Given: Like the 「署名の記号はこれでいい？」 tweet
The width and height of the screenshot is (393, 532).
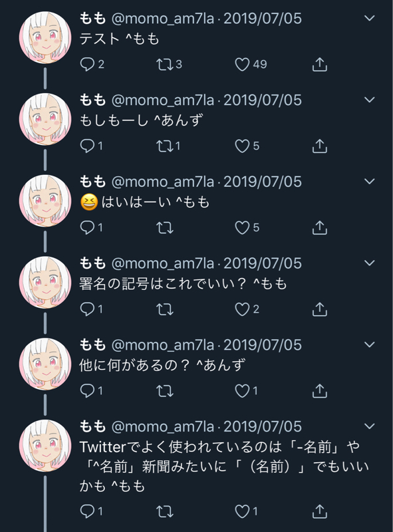Looking at the screenshot, I should click(x=242, y=309).
